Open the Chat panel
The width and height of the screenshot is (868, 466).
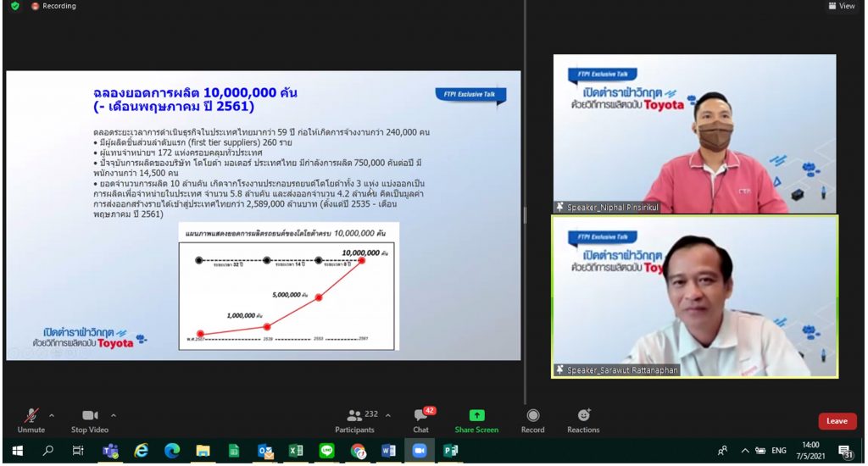point(421,420)
